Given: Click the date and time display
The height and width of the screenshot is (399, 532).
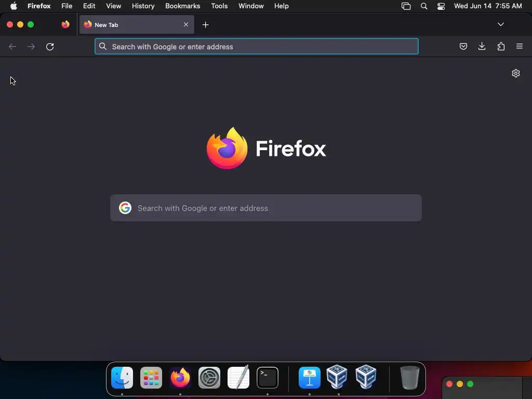Looking at the screenshot, I should tap(488, 6).
